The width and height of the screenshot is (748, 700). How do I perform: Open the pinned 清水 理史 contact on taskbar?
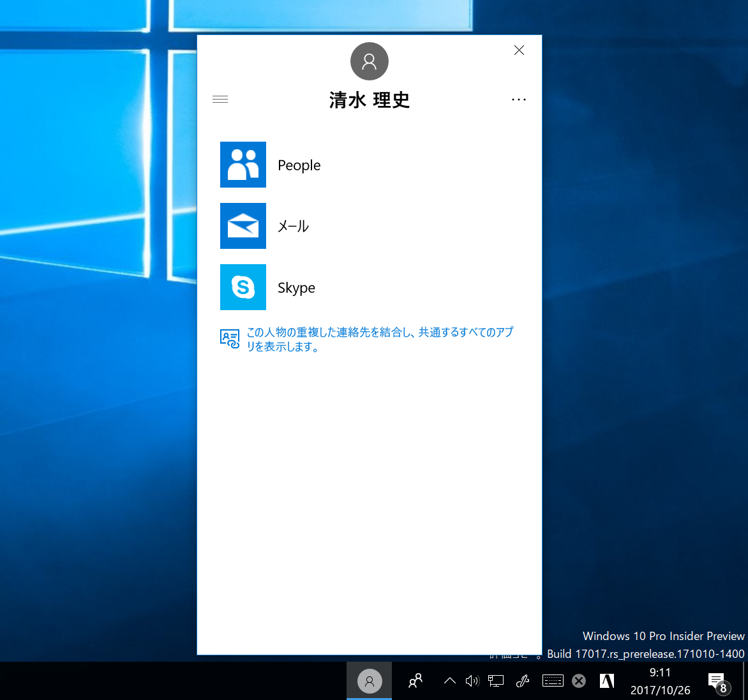click(369, 680)
